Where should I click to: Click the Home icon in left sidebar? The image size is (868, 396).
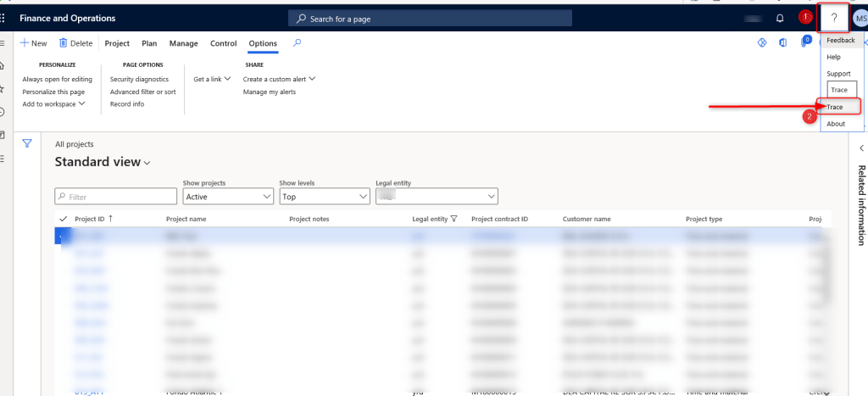(x=3, y=66)
